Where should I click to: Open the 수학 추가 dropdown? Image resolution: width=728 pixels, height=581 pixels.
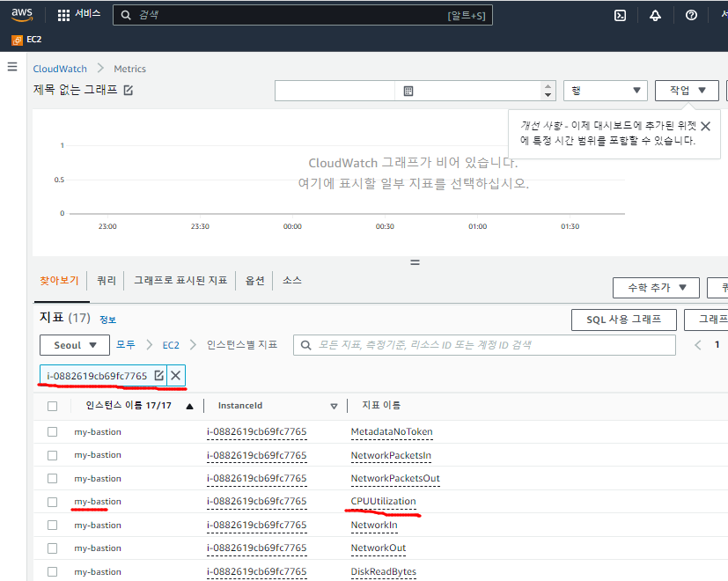(x=656, y=288)
